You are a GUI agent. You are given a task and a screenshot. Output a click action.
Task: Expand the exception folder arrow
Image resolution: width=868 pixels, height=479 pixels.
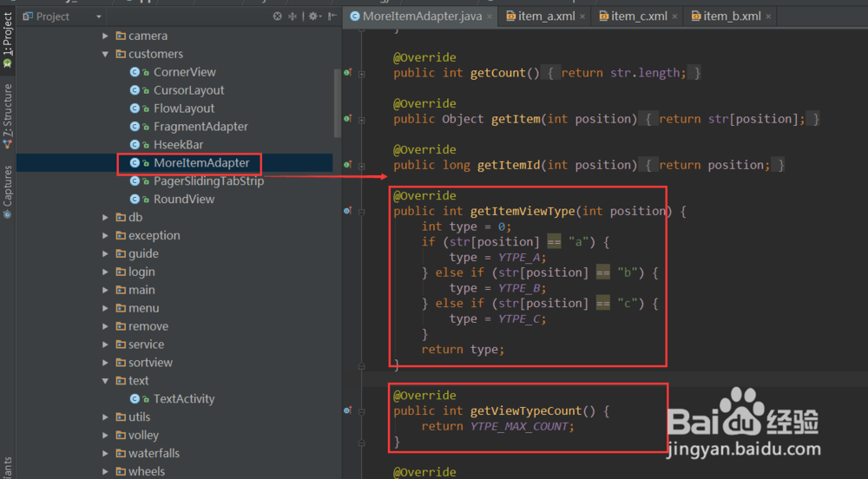click(105, 236)
